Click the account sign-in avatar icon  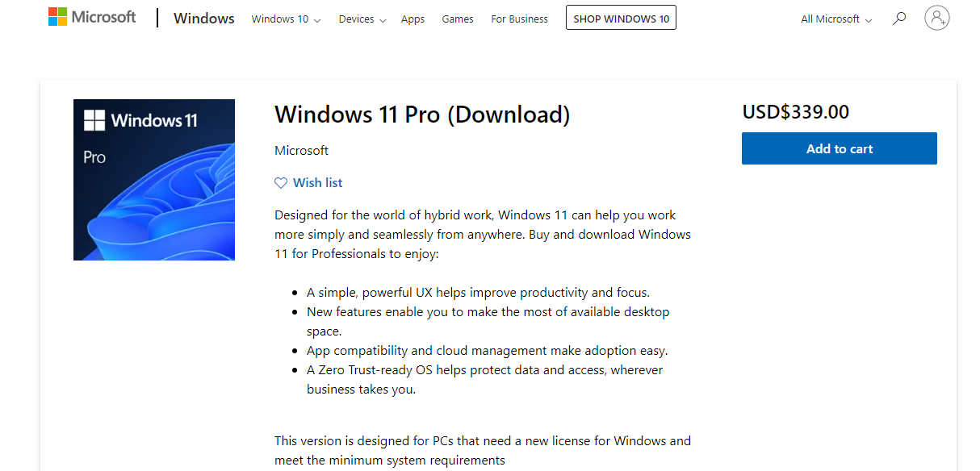pyautogui.click(x=937, y=18)
